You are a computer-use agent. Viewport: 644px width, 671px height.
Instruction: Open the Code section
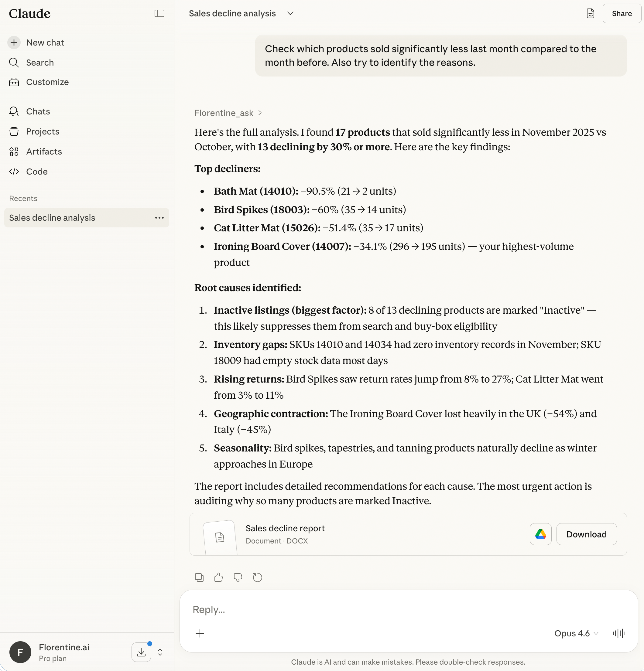(37, 172)
